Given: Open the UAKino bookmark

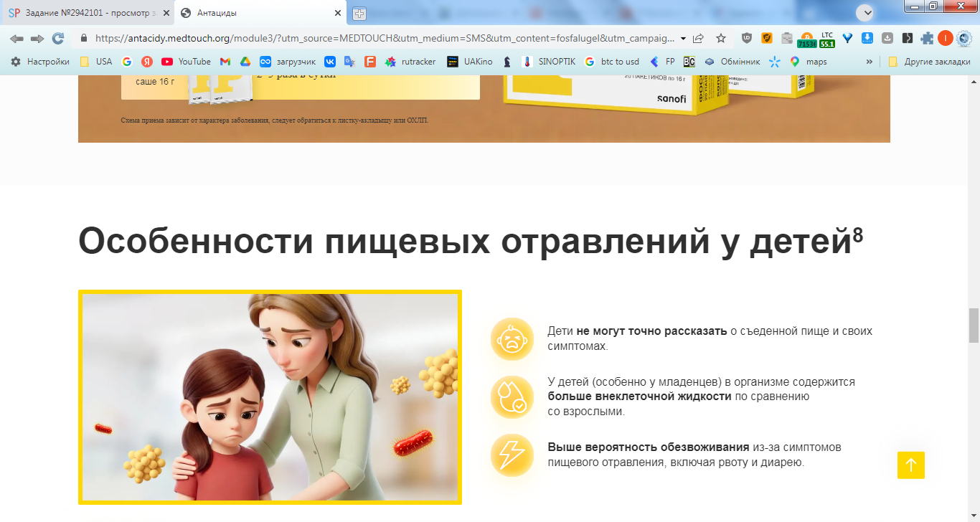Looking at the screenshot, I should click(470, 62).
